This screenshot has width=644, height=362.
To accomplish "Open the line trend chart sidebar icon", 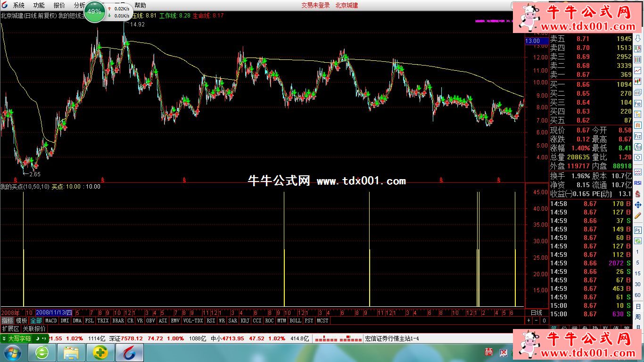I will (638, 70).
